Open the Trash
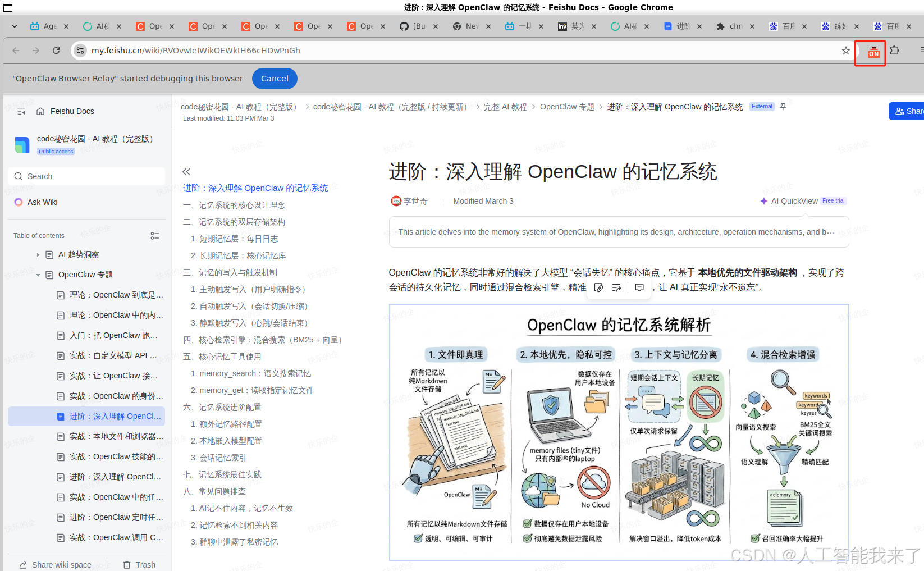Screen dimensions: 924x571 click(x=139, y=565)
